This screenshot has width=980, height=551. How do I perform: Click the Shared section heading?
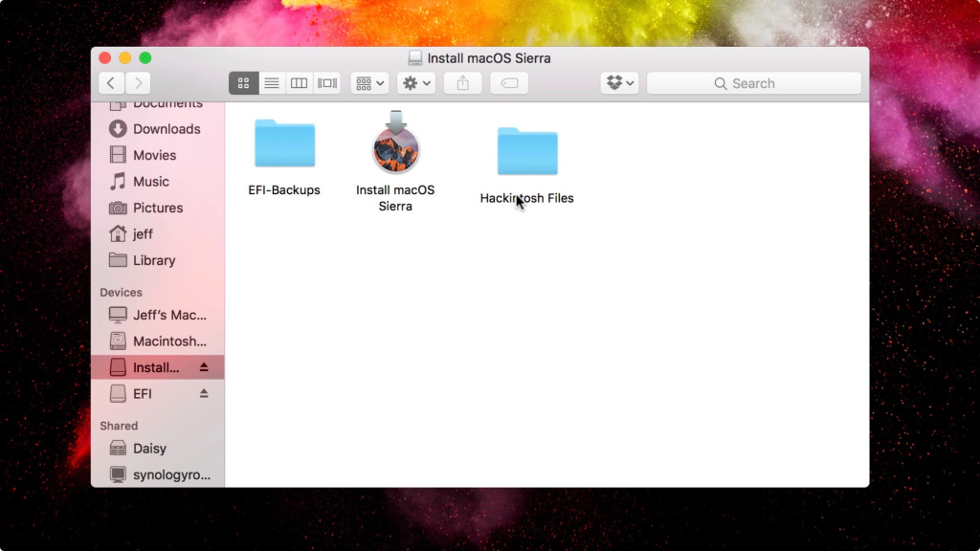(119, 426)
